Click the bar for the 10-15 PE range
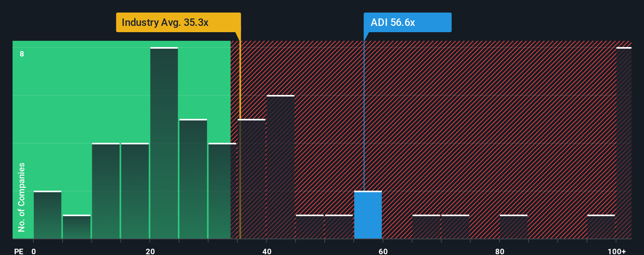This screenshot has width=644, height=255. pos(106,191)
